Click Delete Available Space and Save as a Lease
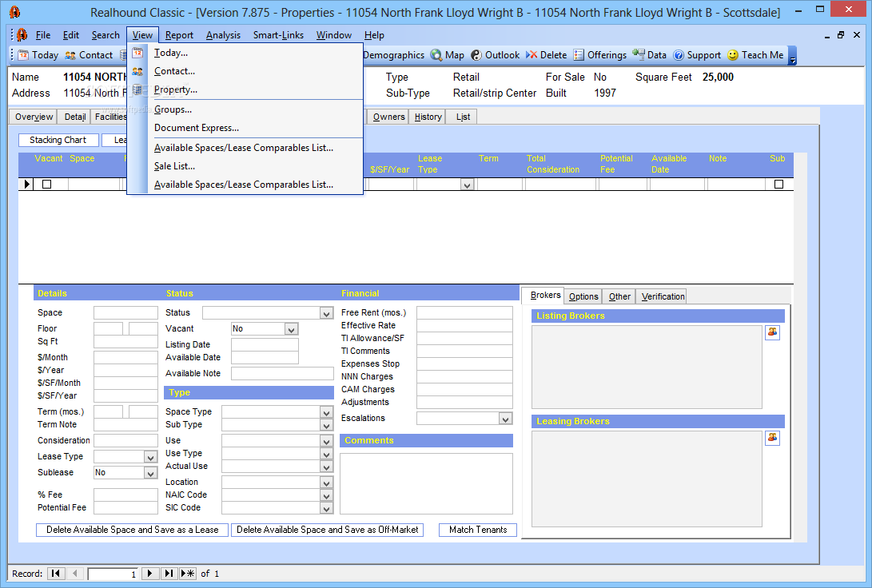The height and width of the screenshot is (588, 872). coord(133,530)
